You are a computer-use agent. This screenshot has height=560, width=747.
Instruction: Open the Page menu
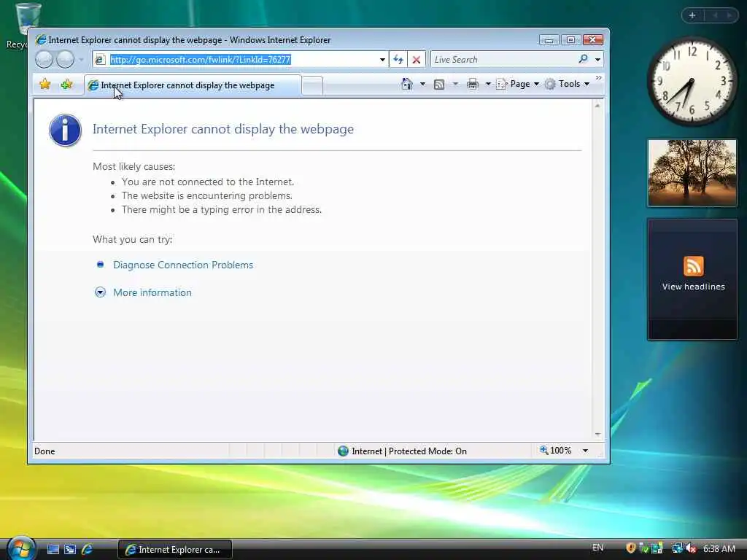point(517,85)
